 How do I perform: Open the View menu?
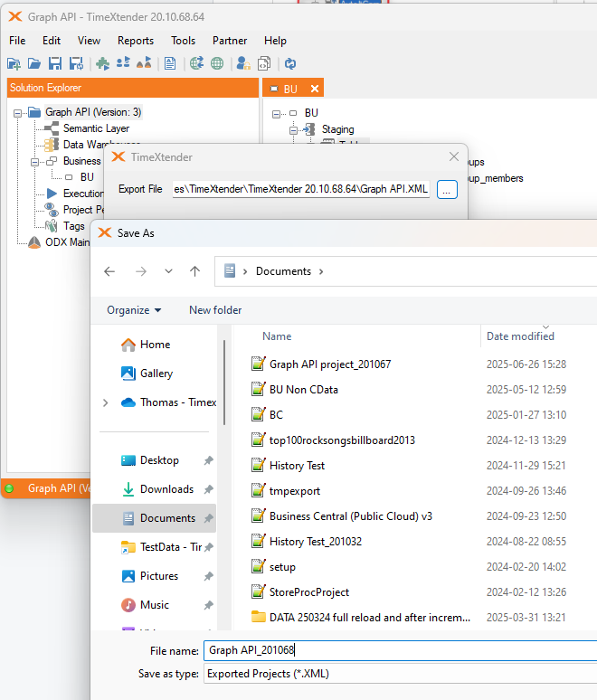pos(89,41)
